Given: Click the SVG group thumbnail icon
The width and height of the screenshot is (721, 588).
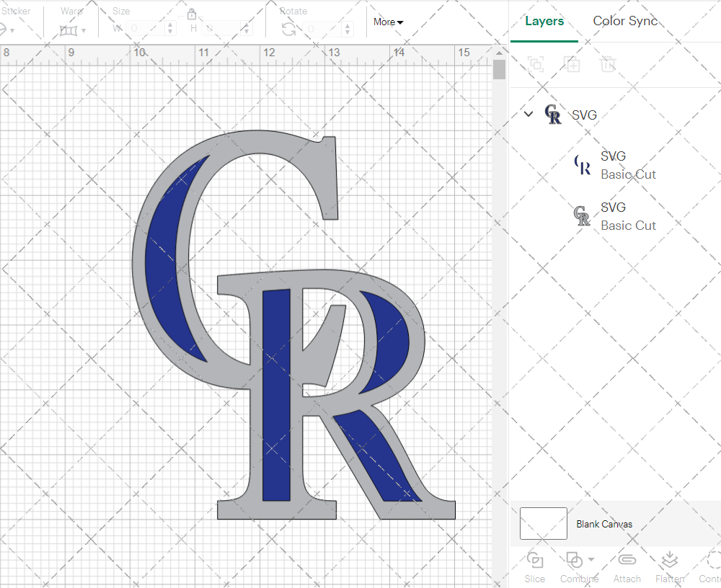Looking at the screenshot, I should click(x=552, y=114).
